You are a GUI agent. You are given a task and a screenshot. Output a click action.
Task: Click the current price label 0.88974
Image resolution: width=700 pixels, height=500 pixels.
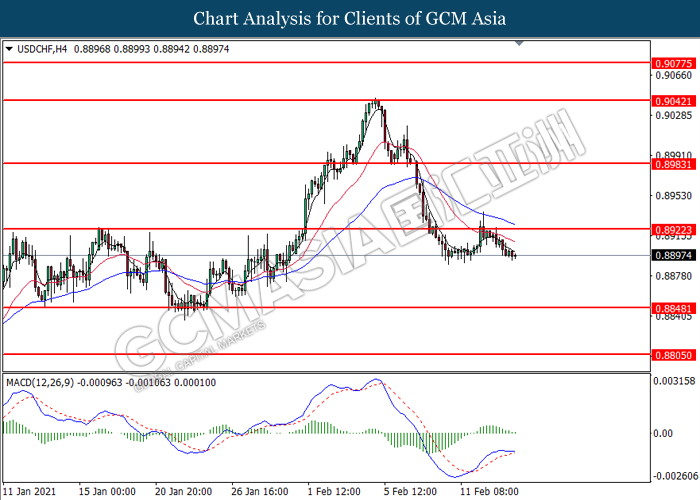click(x=670, y=255)
